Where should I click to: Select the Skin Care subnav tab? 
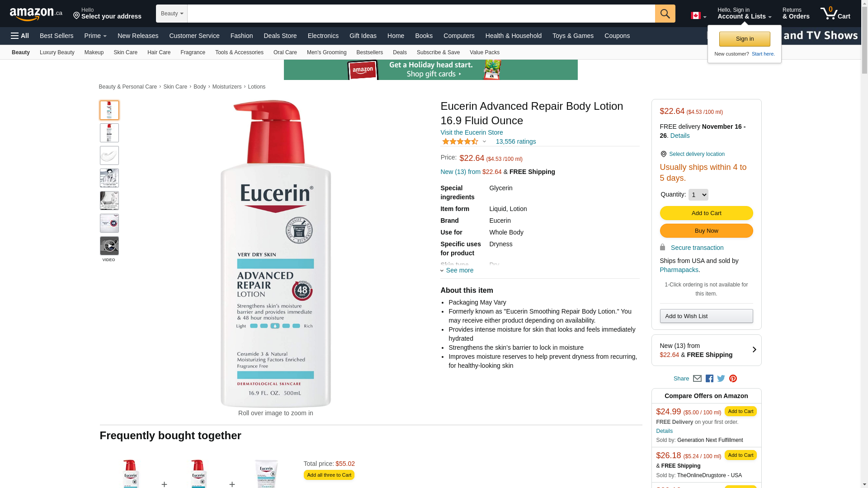126,52
